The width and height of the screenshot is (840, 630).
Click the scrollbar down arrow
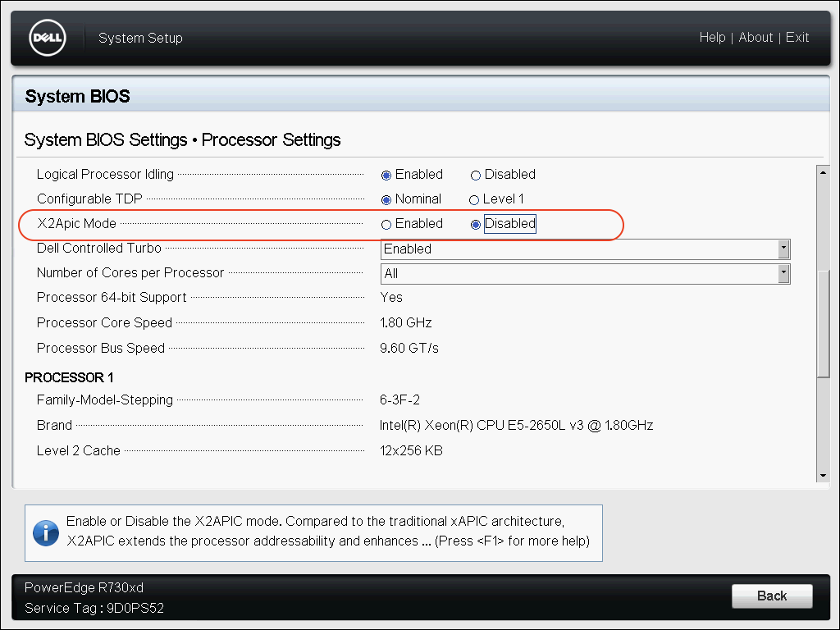(x=823, y=475)
